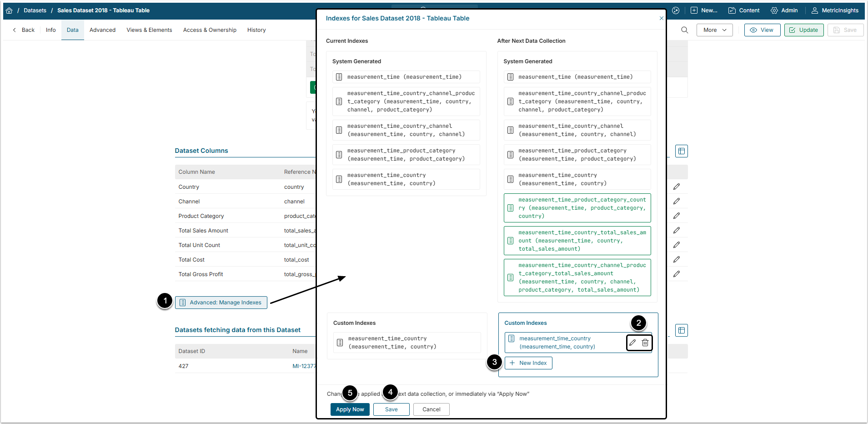Click edit pencil for Total Gross Profit row
The width and height of the screenshot is (868, 424).
click(x=677, y=274)
